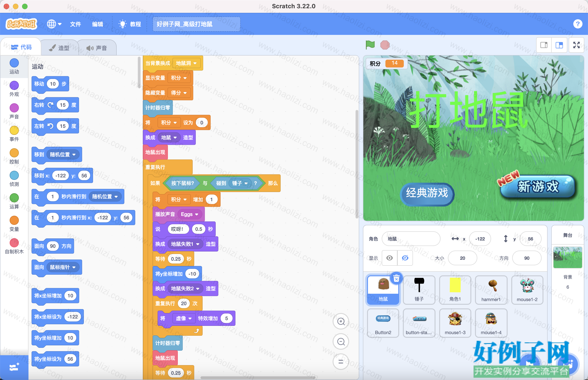Switch to large stage layout
588x380 pixels.
(559, 45)
